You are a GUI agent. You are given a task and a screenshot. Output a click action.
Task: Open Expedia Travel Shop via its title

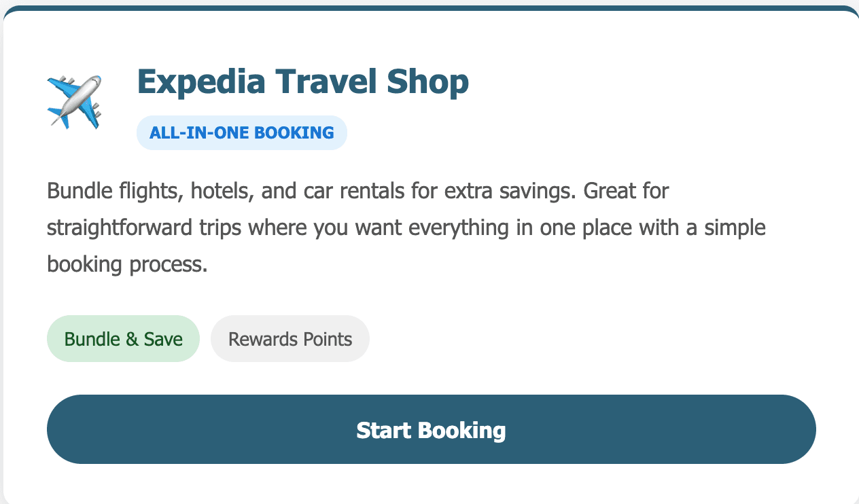tap(302, 82)
